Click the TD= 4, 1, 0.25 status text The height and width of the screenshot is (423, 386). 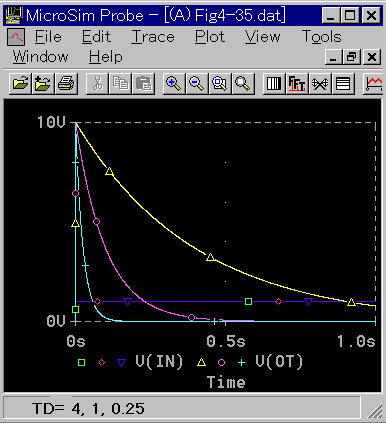(89, 408)
